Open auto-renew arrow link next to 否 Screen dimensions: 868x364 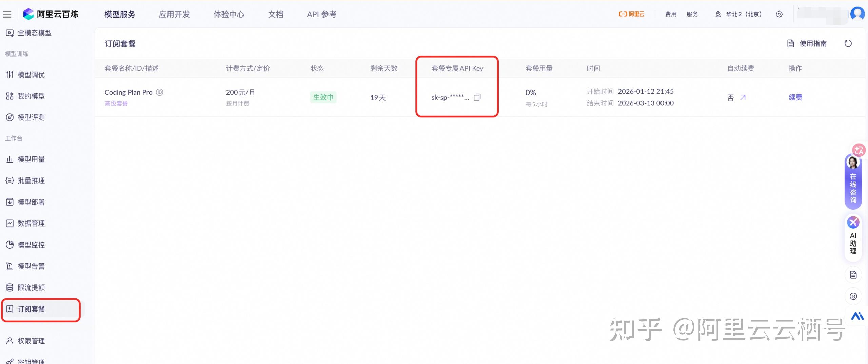(x=743, y=97)
